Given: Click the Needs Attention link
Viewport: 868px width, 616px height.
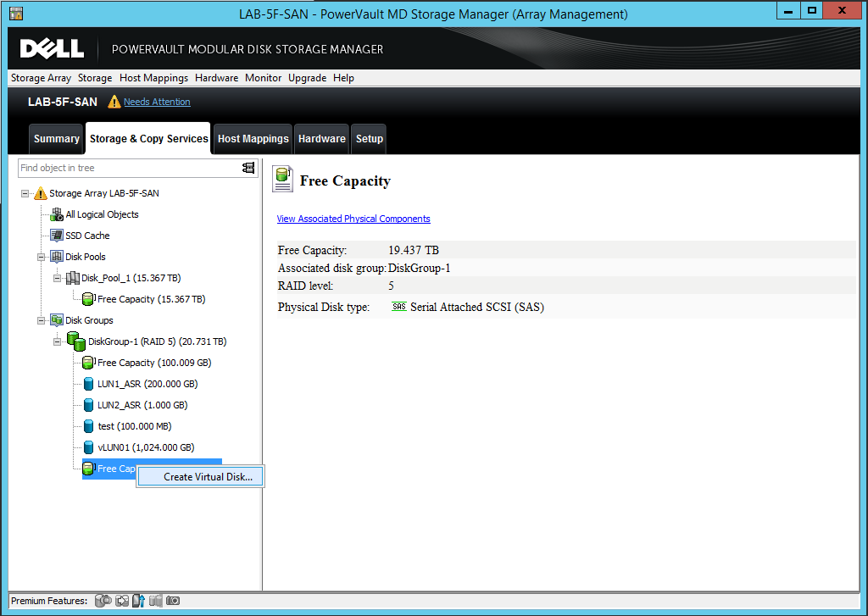Looking at the screenshot, I should [157, 102].
